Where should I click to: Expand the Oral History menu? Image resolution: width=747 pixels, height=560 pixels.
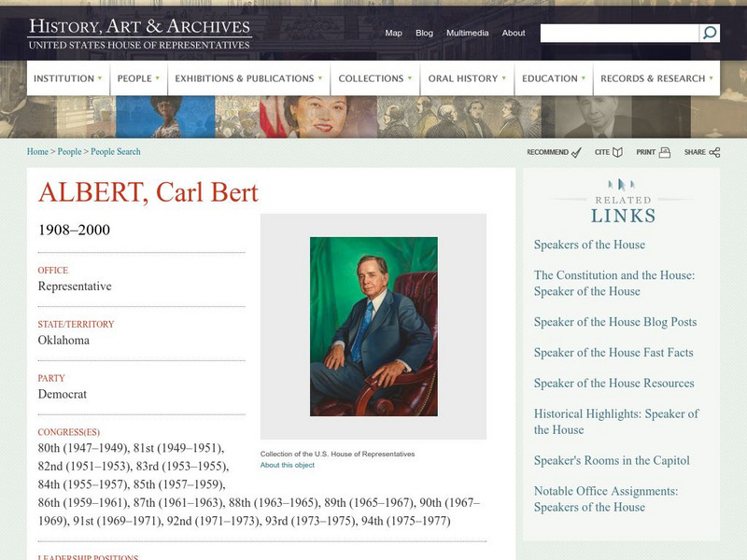pyautogui.click(x=467, y=78)
